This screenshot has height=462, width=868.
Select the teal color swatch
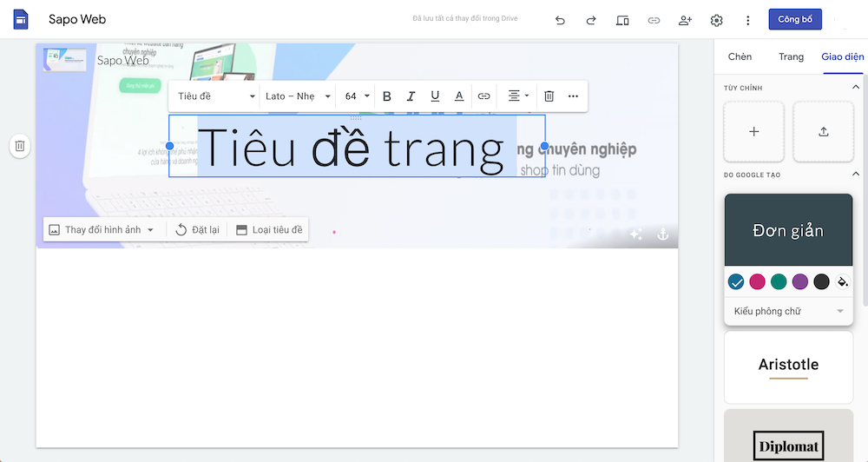[x=779, y=282]
